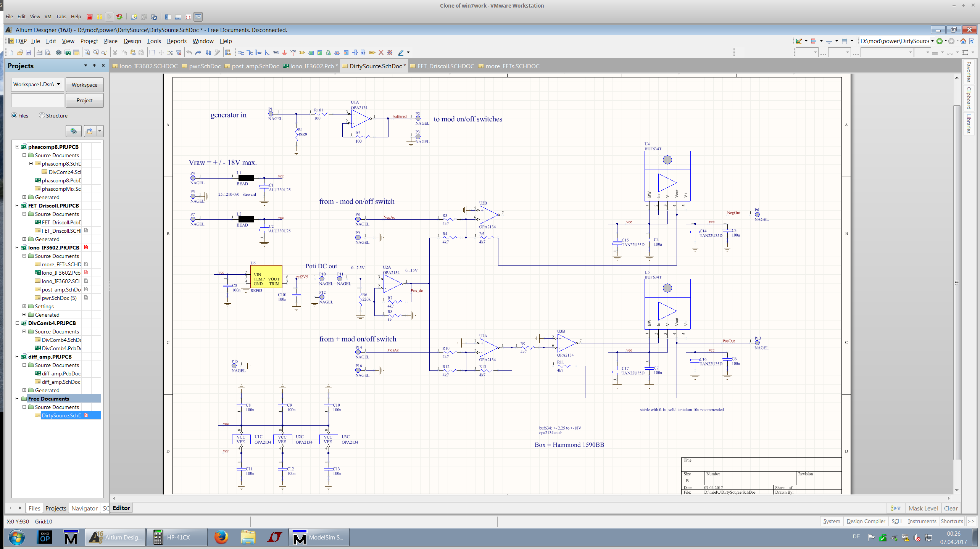Open the Design Compiler panel button
This screenshot has width=980, height=549.
click(x=866, y=521)
